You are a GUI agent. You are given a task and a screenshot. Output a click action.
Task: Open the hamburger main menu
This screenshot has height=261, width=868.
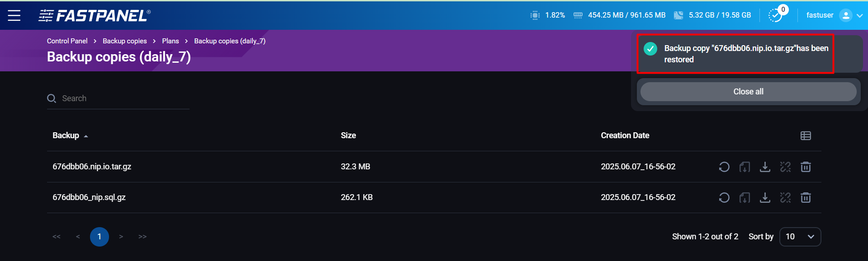pos(14,15)
